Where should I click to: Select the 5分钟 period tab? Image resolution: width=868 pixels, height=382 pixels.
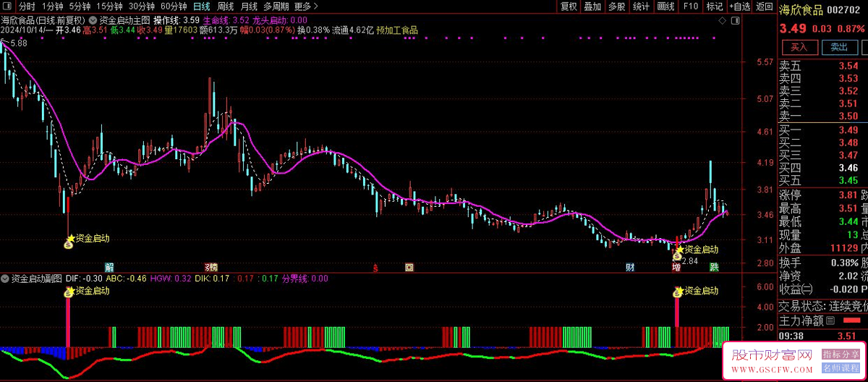pyautogui.click(x=80, y=7)
